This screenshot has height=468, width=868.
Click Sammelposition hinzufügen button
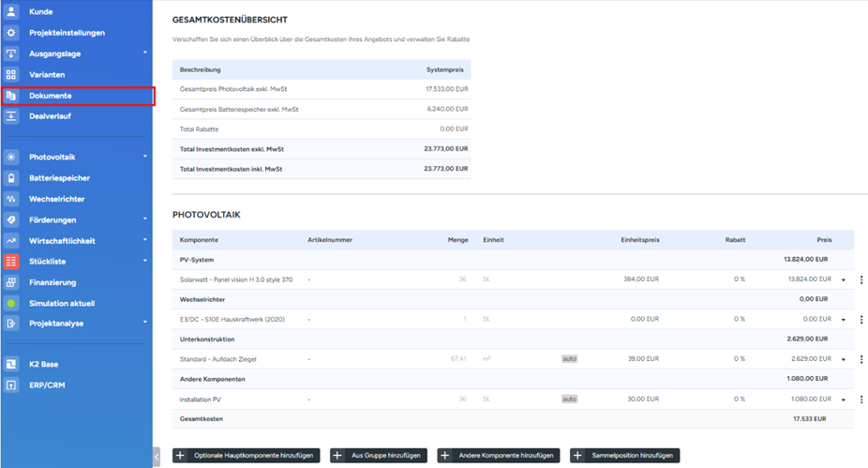coord(624,456)
